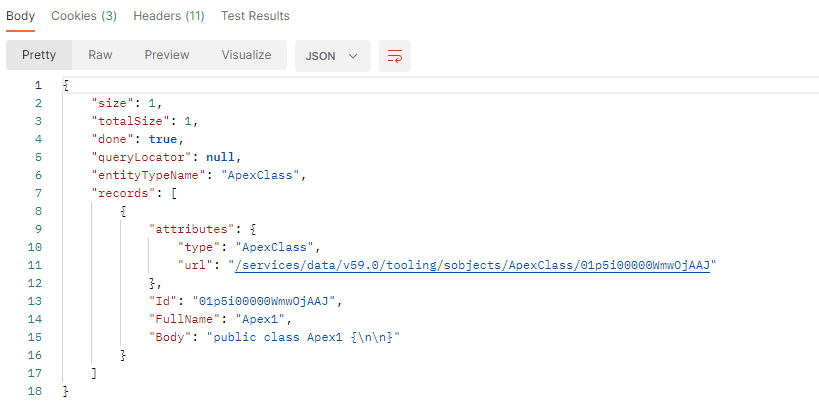The image size is (819, 401).
Task: Select the Visualize view mode
Action: point(247,55)
